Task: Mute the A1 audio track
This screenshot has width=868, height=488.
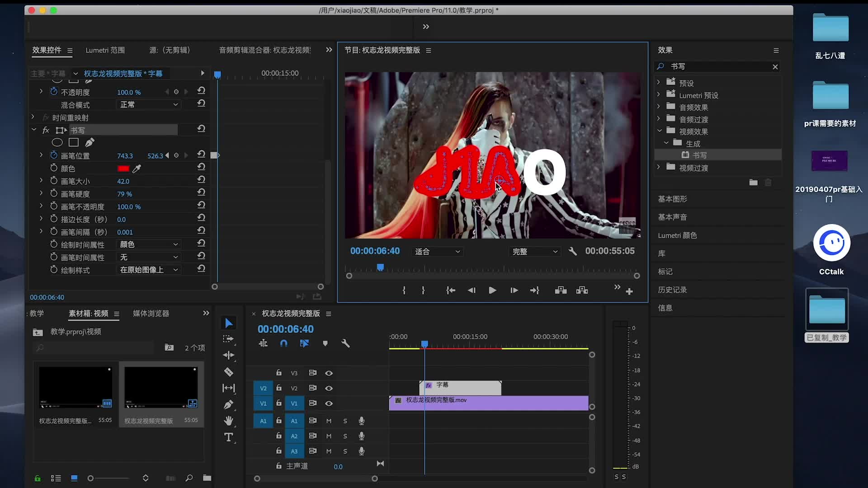Action: pyautogui.click(x=329, y=421)
